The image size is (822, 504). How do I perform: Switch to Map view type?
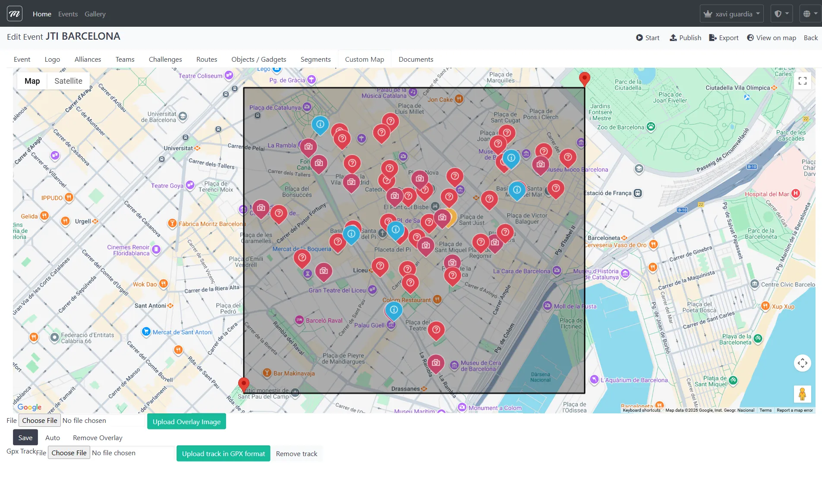click(32, 81)
